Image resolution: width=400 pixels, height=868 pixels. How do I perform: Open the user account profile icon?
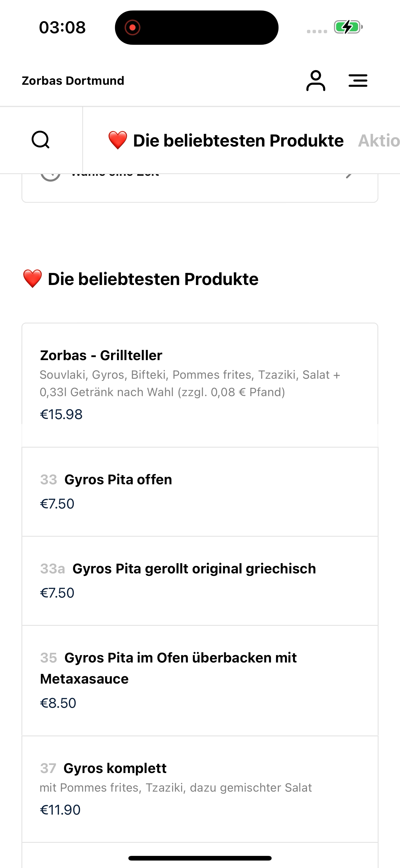tap(315, 80)
